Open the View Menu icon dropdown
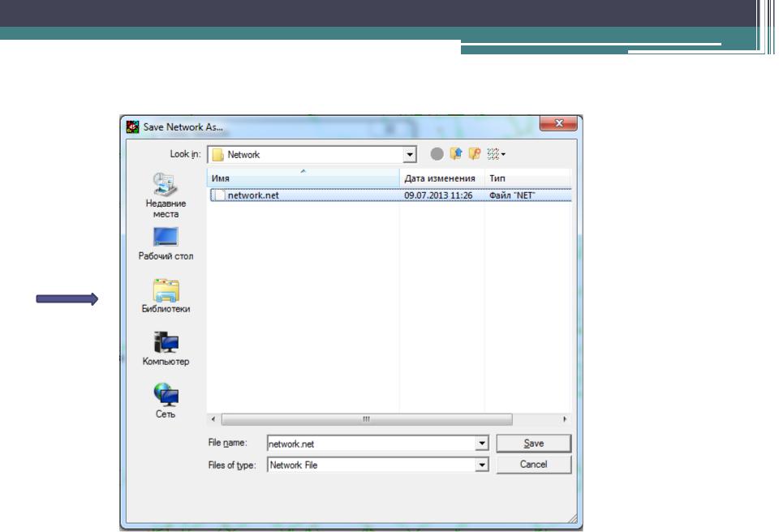The height and width of the screenshot is (532, 779). click(496, 154)
